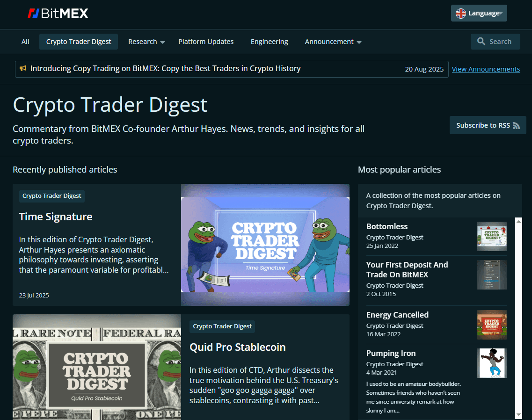The image size is (532, 420).
Task: Open the Platform Updates tab
Action: [206, 42]
